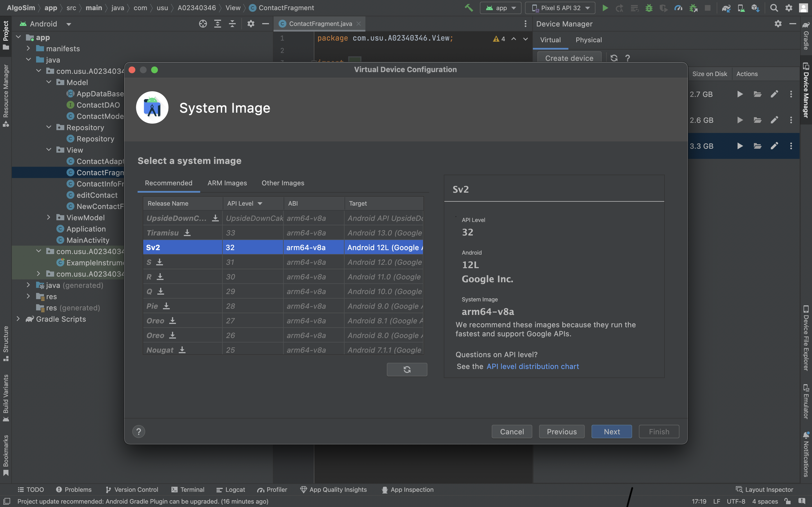Switch to the Other Images tab

point(283,183)
